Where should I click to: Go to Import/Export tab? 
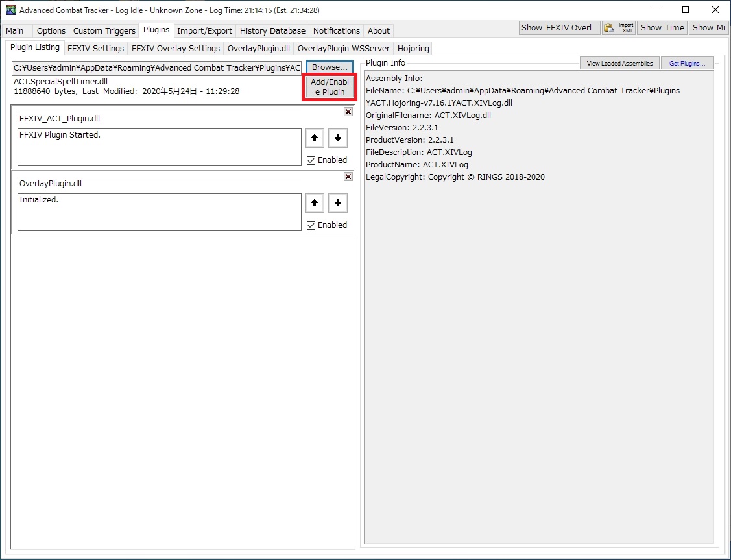point(204,30)
